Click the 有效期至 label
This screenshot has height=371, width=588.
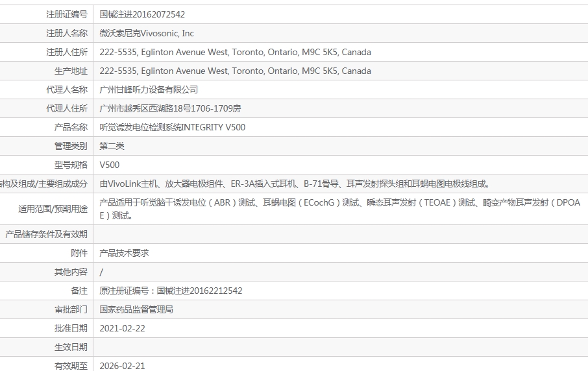point(71,366)
